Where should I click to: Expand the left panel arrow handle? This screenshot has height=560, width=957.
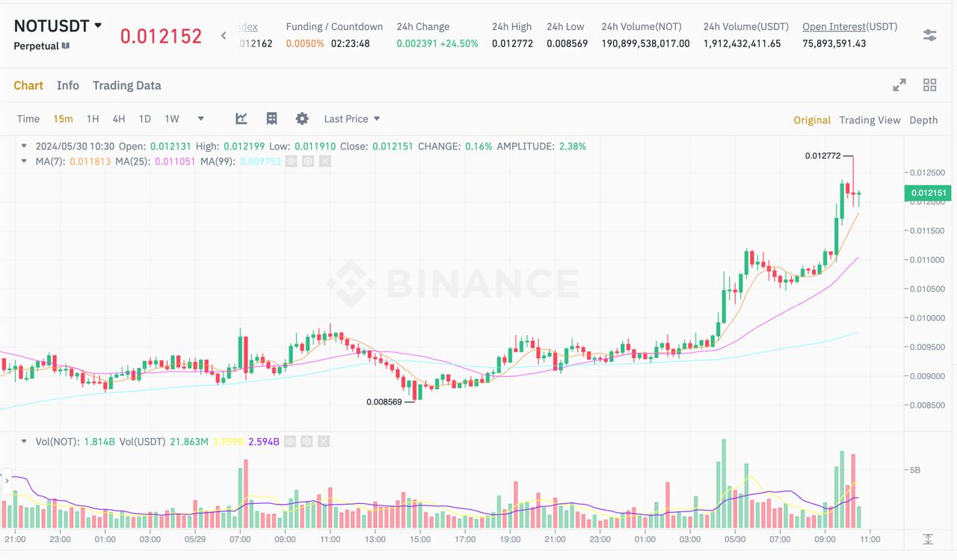[7, 481]
